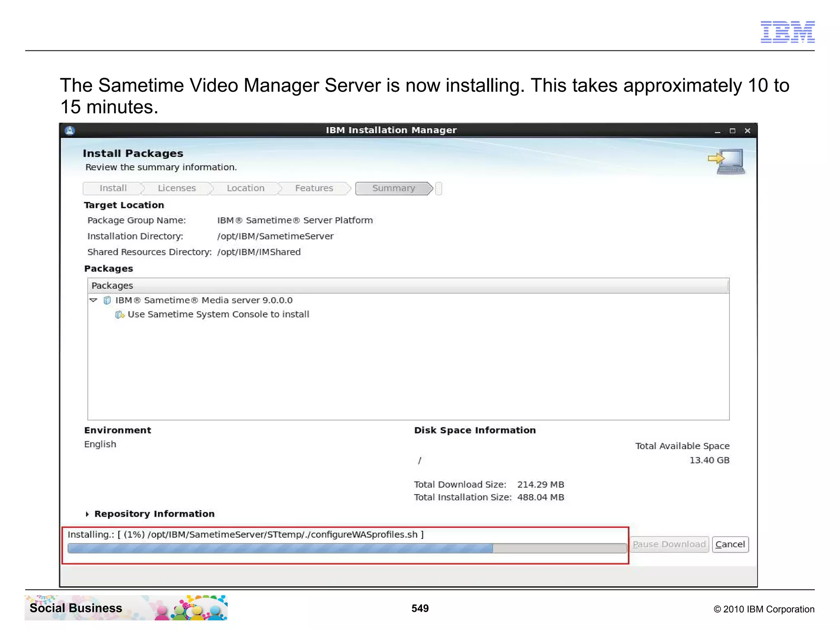The image size is (840, 630).
Task: Open the Location wizard step
Action: (245, 188)
